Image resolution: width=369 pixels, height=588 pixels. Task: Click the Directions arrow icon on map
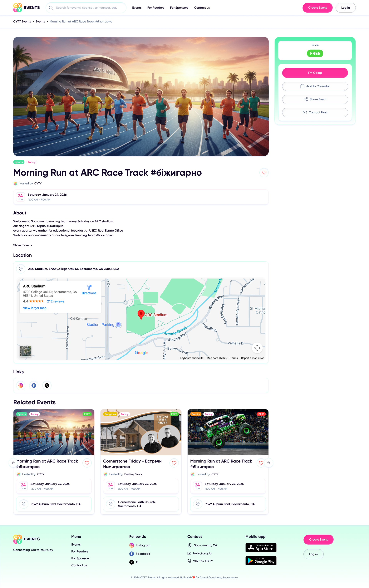coord(89,287)
